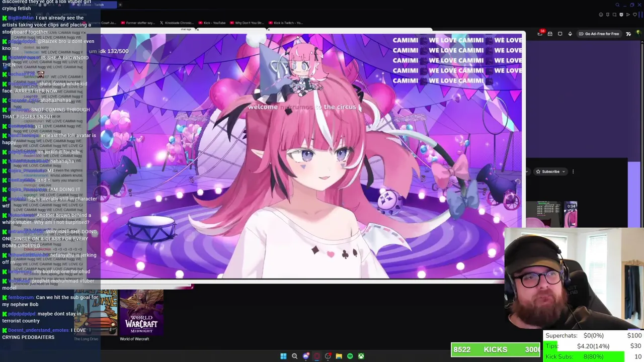The width and height of the screenshot is (644, 362).
Task: Open new browser tab plus button
Action: (120, 5)
